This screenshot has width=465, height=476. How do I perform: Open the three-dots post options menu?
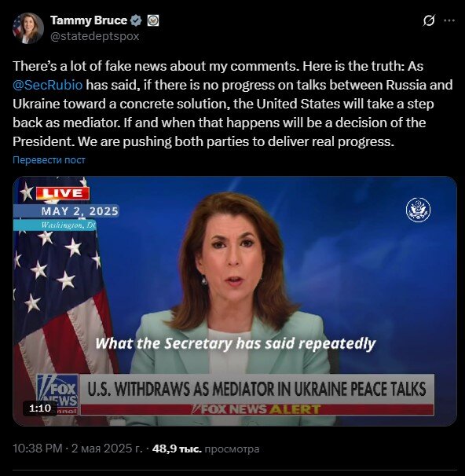point(449,20)
